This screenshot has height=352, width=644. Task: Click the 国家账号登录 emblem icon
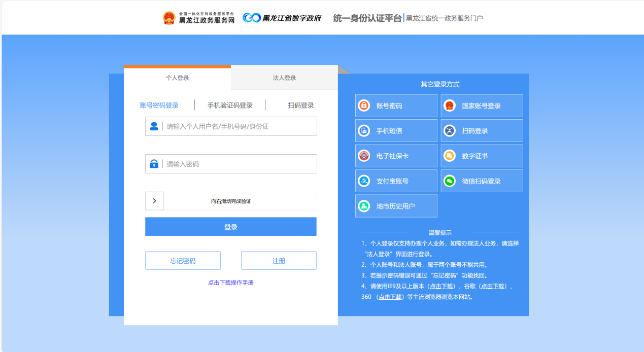click(449, 105)
